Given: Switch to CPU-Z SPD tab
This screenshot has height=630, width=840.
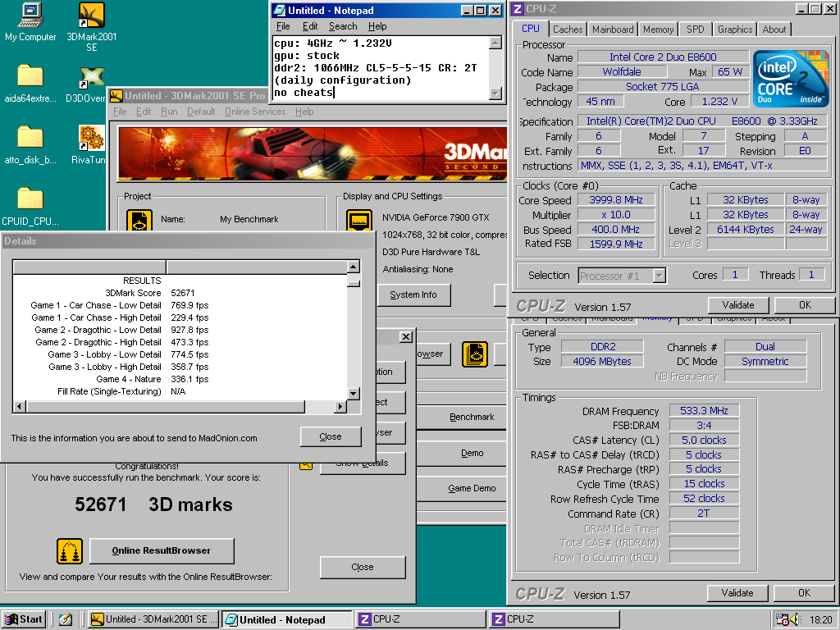Looking at the screenshot, I should coord(695,30).
